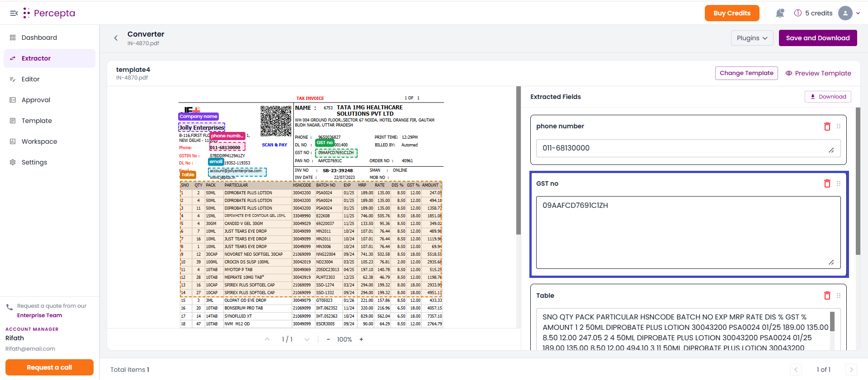The image size is (868, 380).
Task: Click the Extractor arrows icon
Action: (13, 58)
